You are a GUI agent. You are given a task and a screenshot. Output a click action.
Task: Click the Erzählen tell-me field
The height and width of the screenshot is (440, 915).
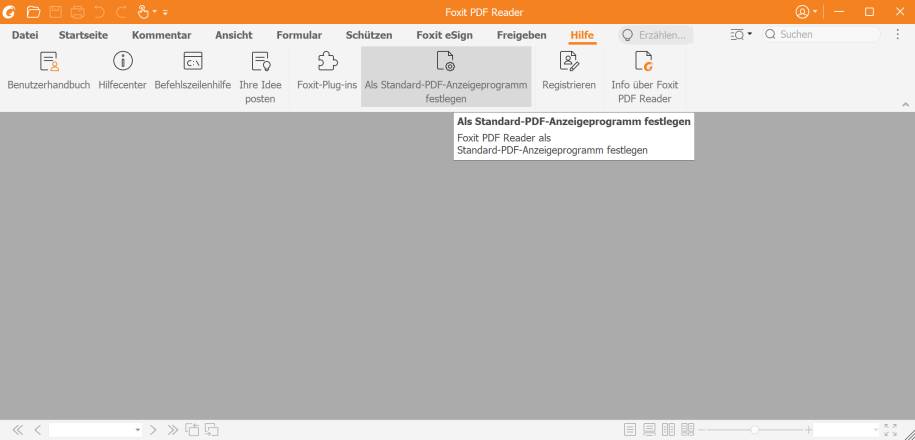[x=656, y=35]
